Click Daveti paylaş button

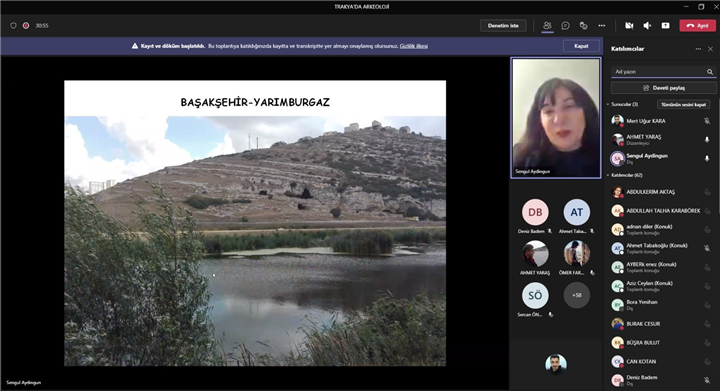[x=664, y=88]
